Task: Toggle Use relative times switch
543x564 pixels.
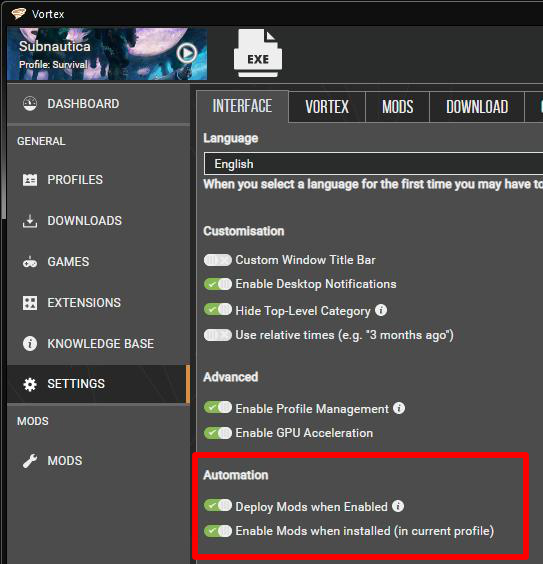Action: (218, 335)
